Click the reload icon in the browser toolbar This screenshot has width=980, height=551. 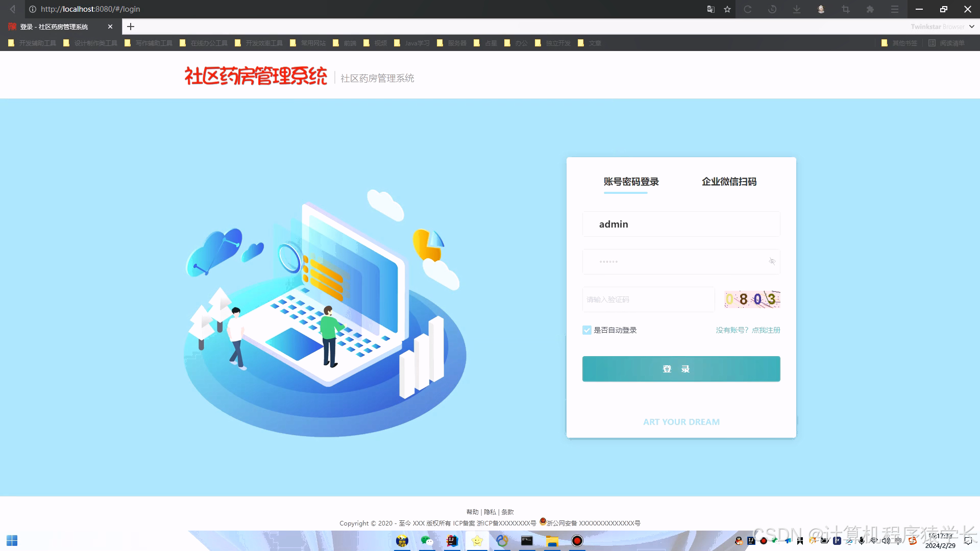pos(747,9)
